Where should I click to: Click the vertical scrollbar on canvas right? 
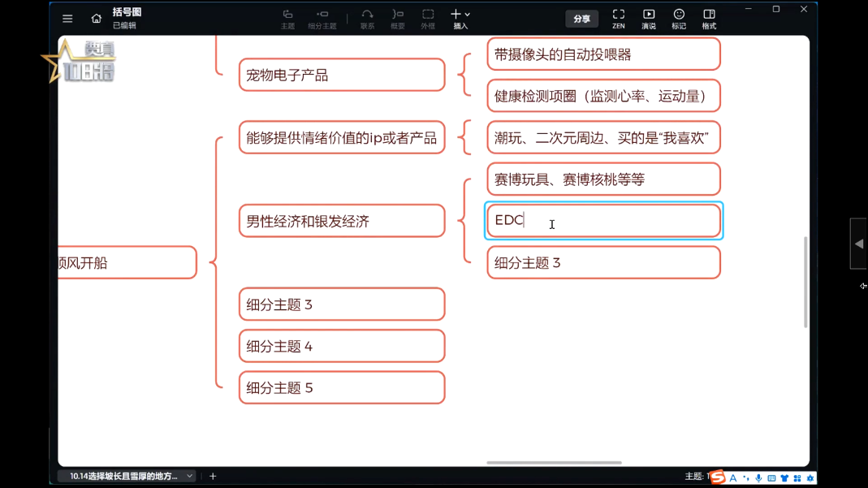[x=805, y=282]
